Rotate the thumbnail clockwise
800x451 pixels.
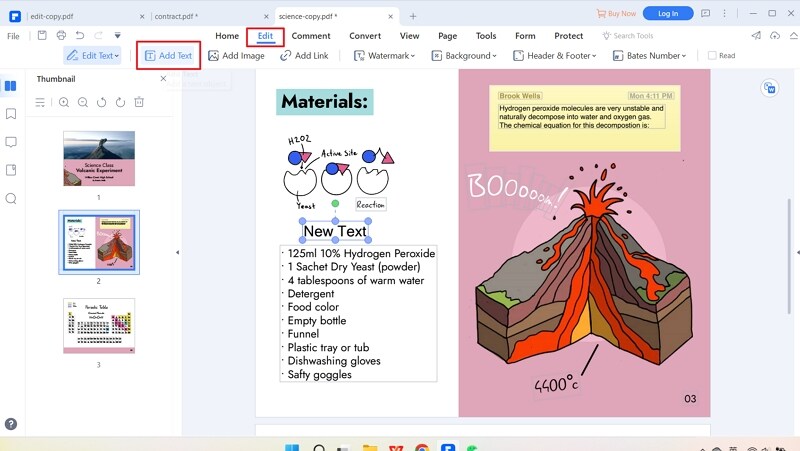pos(120,102)
